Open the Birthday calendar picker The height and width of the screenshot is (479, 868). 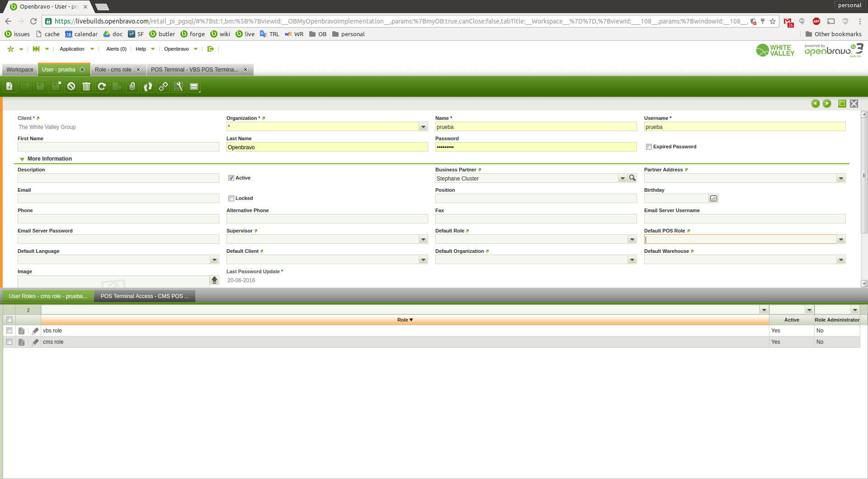click(713, 199)
